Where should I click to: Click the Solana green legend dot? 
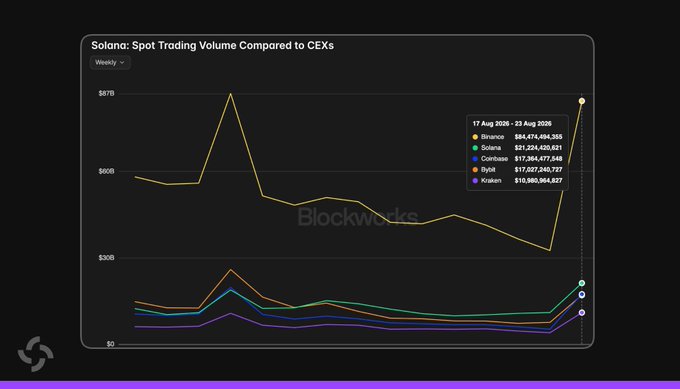coord(475,148)
